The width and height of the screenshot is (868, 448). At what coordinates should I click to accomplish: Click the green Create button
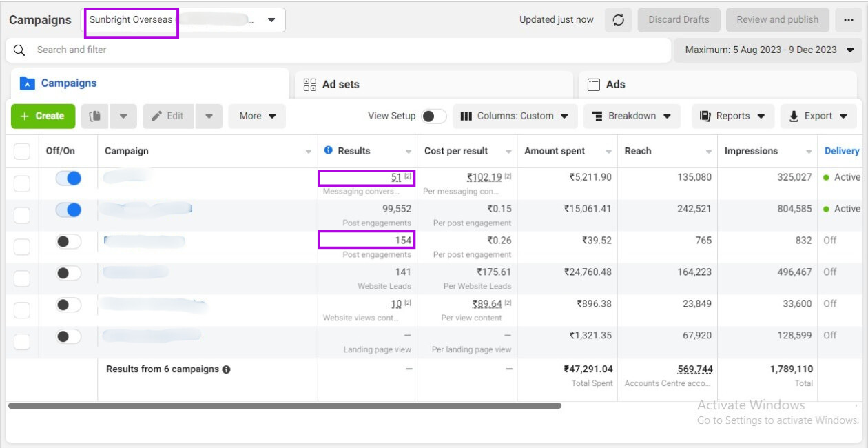coord(42,116)
